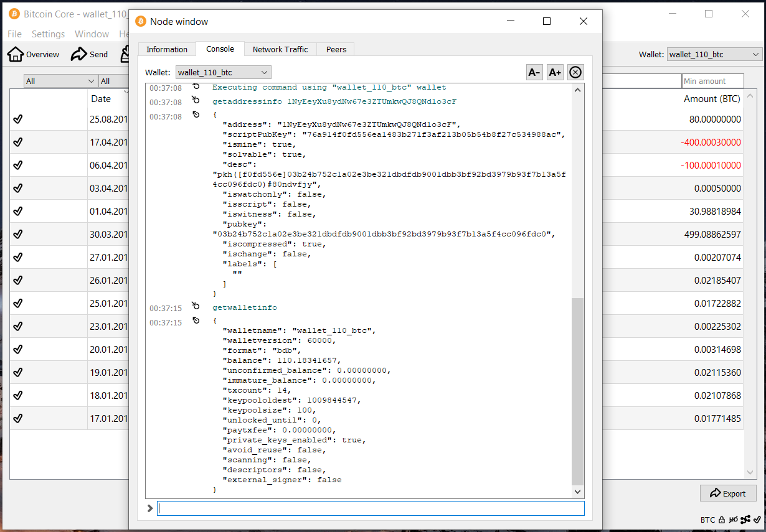Click the Date column header
Image resolution: width=766 pixels, height=532 pixels.
coord(101,99)
